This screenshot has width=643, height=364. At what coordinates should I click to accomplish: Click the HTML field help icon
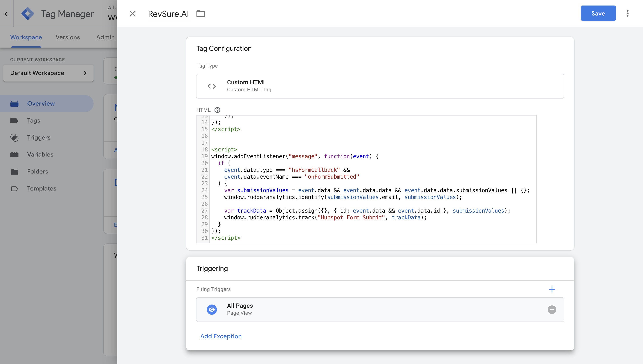(217, 110)
